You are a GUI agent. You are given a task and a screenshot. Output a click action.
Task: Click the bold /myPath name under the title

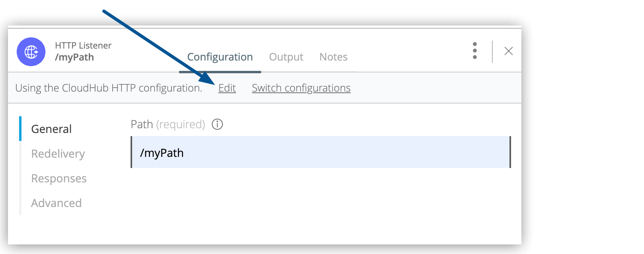74,57
